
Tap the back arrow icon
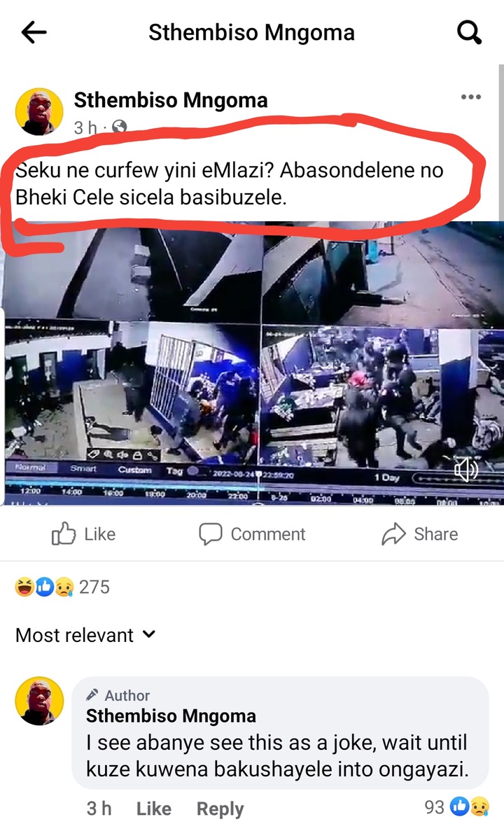click(34, 33)
